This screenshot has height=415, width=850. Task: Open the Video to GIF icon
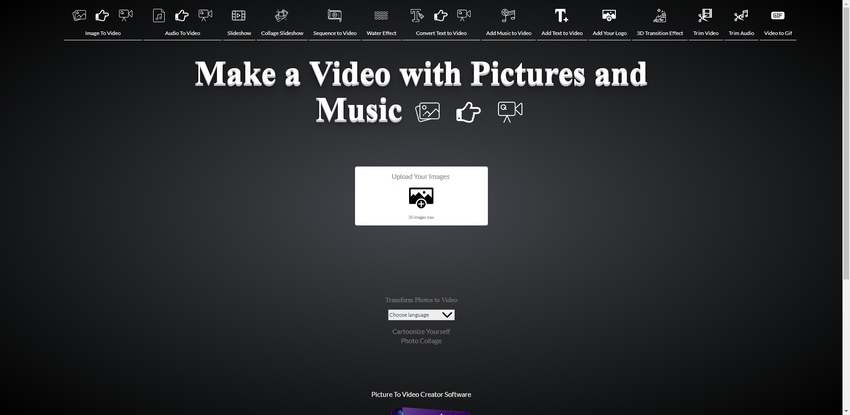coord(777,15)
